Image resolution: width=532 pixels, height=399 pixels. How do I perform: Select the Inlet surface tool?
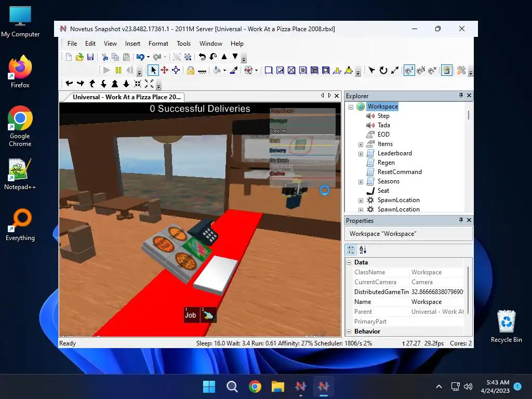314,70
